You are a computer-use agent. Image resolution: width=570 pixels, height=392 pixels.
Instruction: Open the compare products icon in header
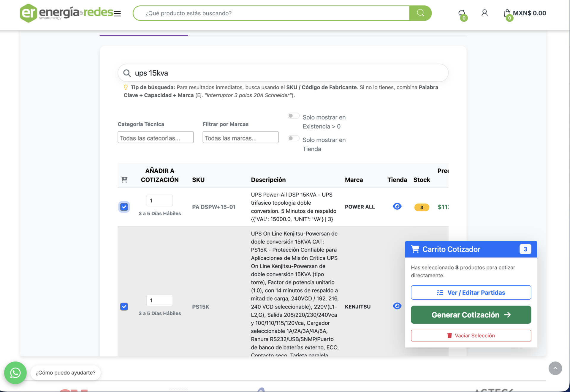click(x=462, y=13)
